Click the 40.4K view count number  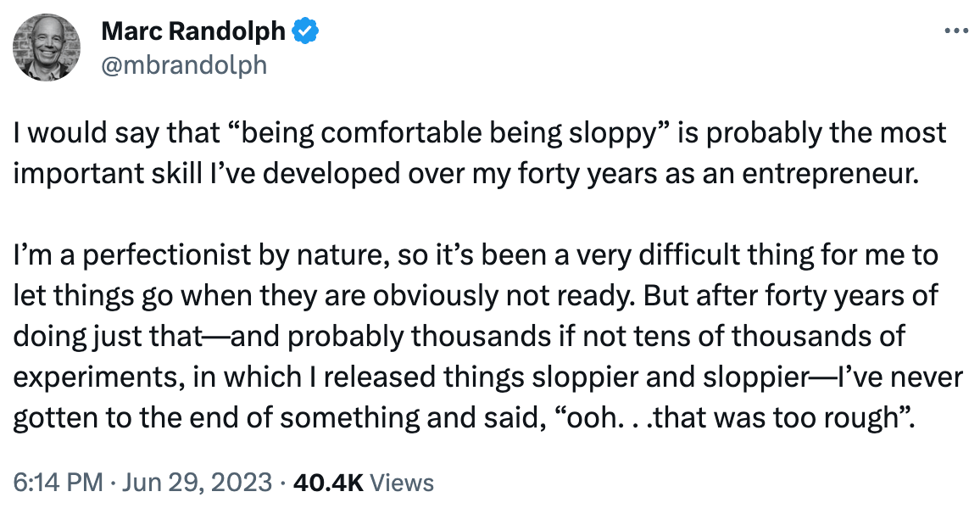coord(327,483)
